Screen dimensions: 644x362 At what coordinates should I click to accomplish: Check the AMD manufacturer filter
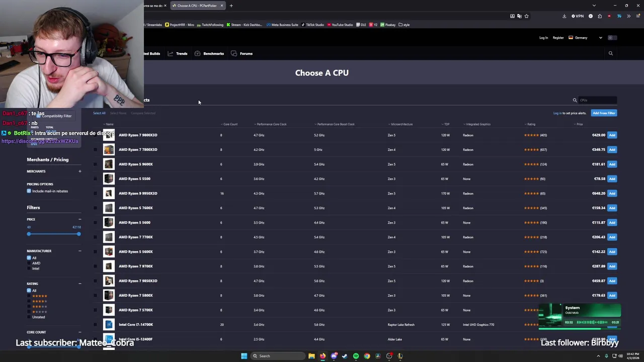[x=29, y=263]
